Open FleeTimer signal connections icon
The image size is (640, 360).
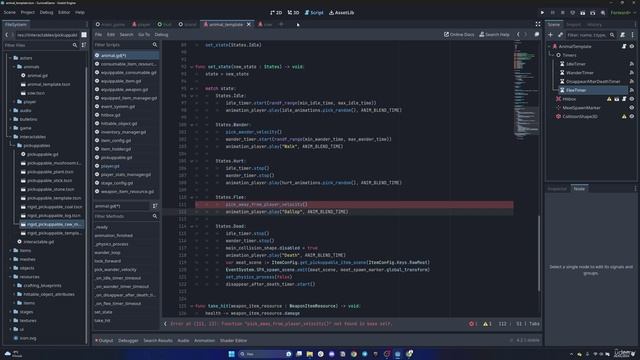click(632, 90)
